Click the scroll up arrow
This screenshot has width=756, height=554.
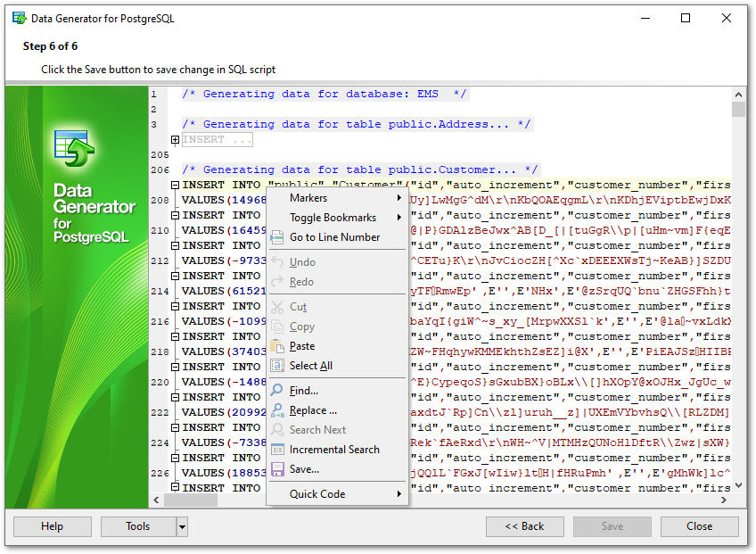pos(738,94)
